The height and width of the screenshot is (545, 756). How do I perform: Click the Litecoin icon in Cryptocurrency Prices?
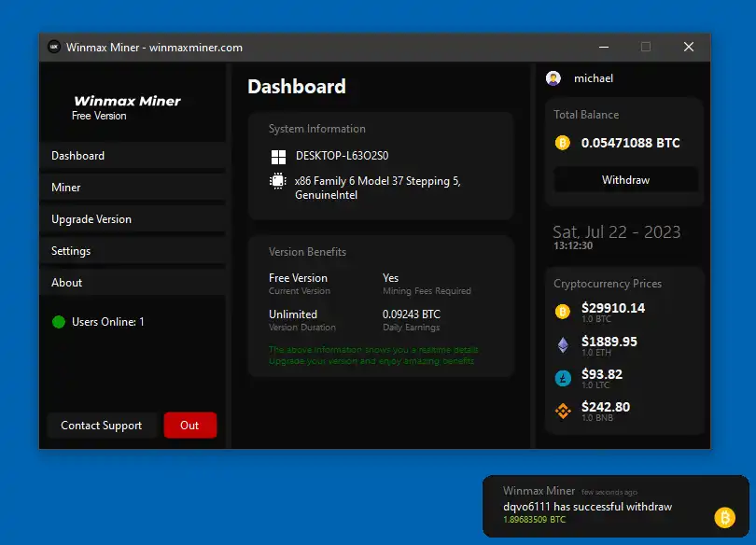pyautogui.click(x=563, y=378)
